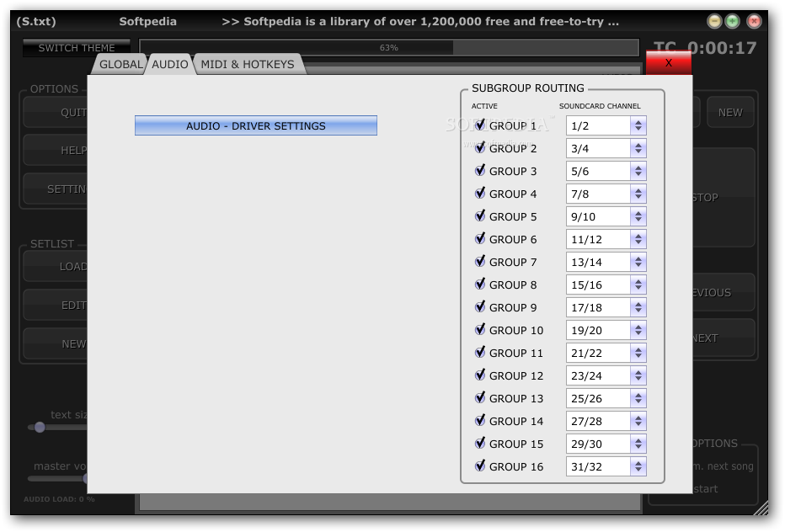Uncheck GROUP 14 active checkbox

tap(479, 420)
